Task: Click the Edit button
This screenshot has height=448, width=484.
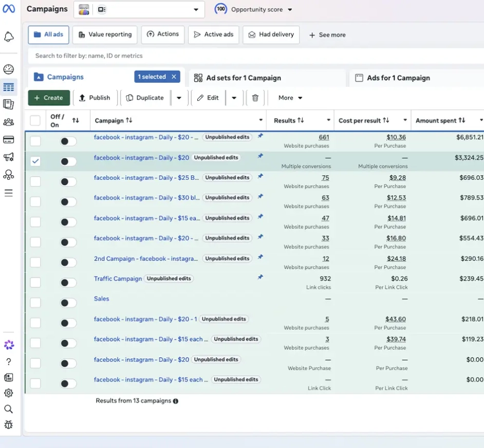Action: click(208, 98)
